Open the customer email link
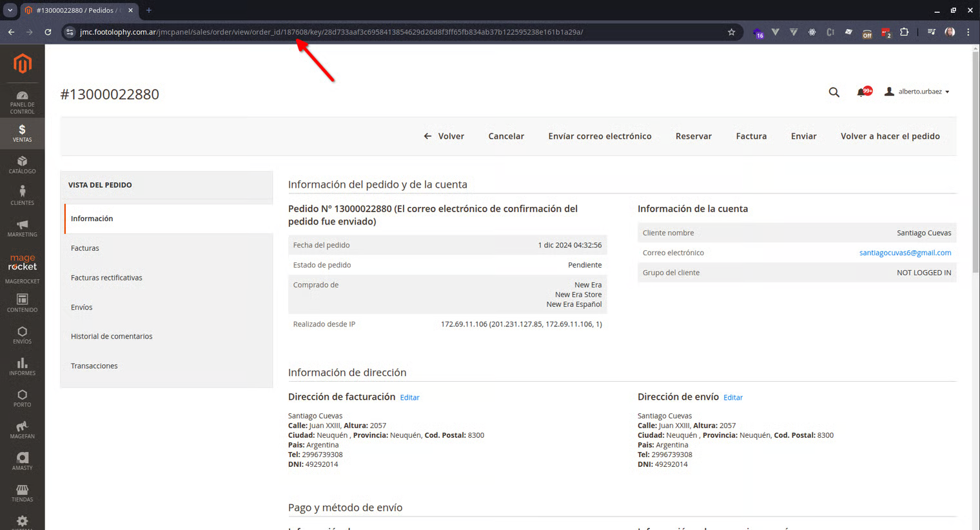980x530 pixels. pos(905,253)
